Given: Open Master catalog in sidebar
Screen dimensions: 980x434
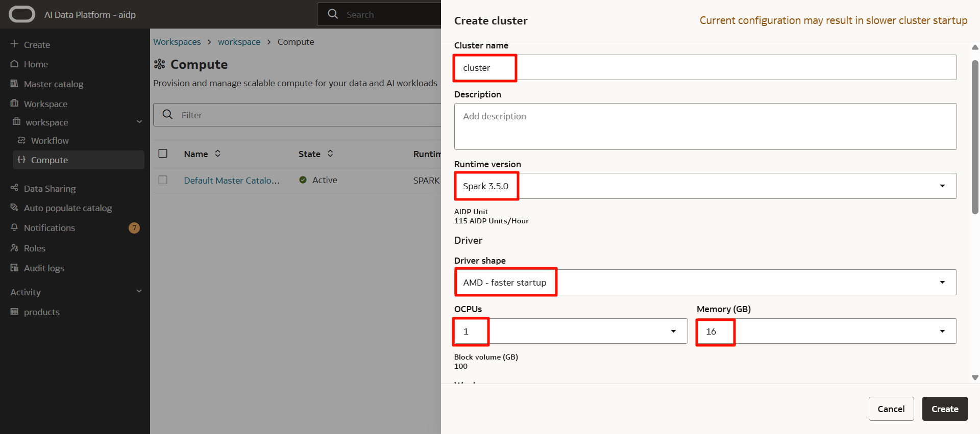Looking at the screenshot, I should [54, 84].
